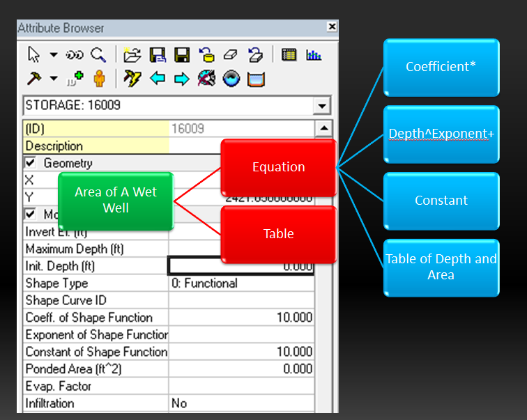This screenshot has height=420, width=527.
Task: Click the pickaxe with lightning bolt icon
Action: [x=132, y=79]
